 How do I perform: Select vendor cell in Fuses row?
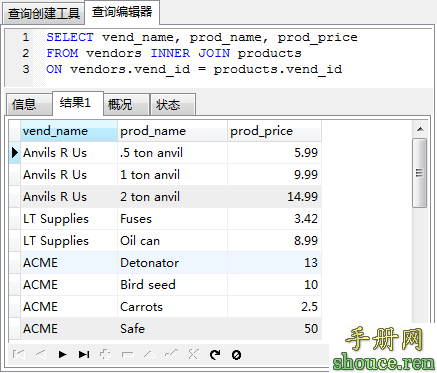click(69, 219)
